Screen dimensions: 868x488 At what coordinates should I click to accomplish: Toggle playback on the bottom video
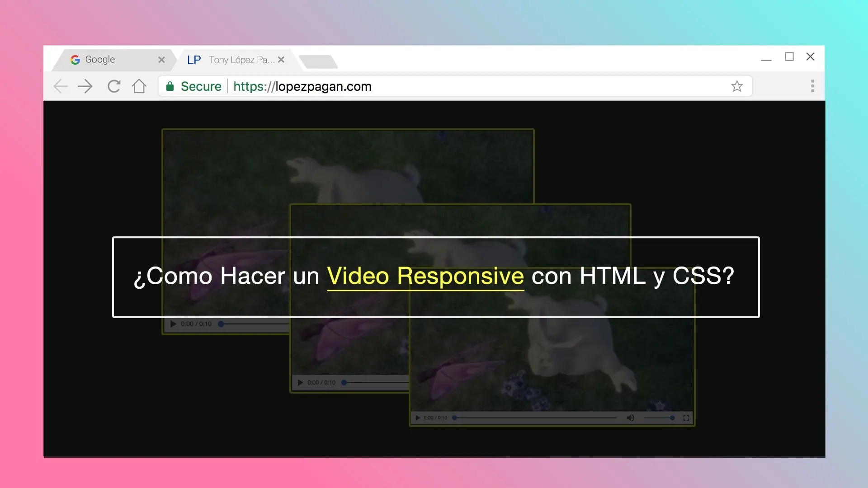[x=417, y=418]
